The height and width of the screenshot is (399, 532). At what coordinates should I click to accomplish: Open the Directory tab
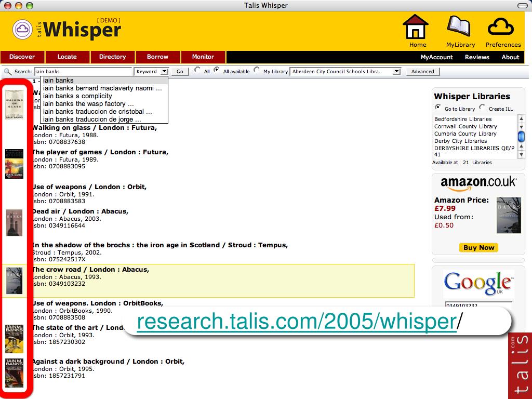pyautogui.click(x=113, y=57)
